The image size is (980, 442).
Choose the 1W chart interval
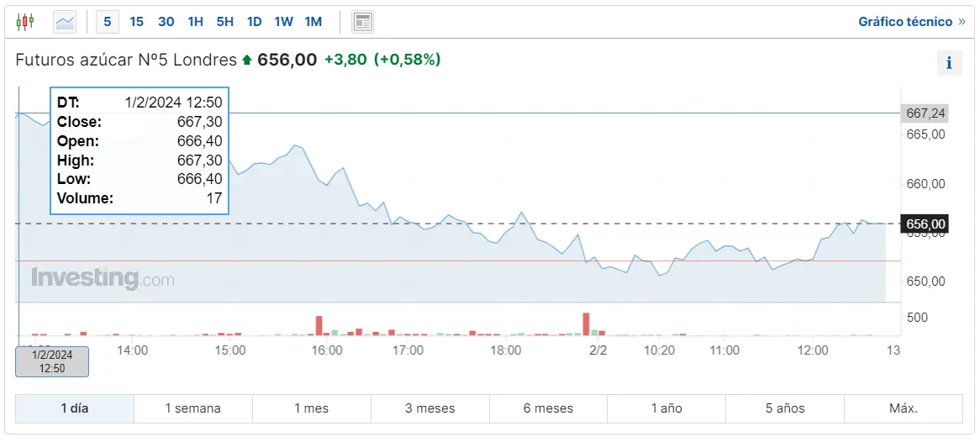tap(284, 22)
